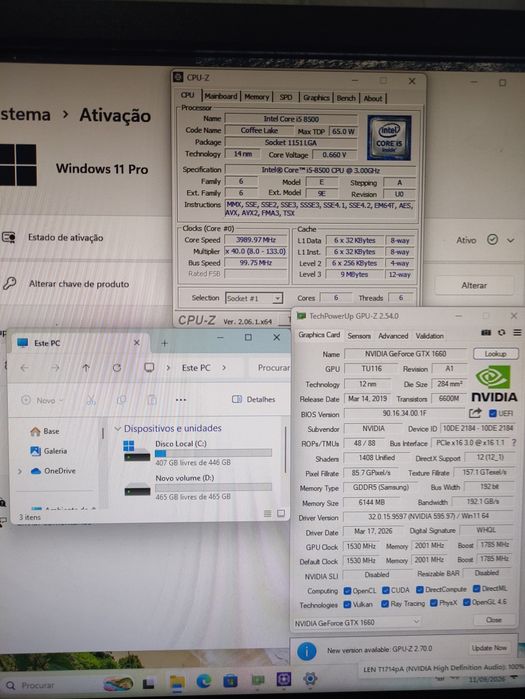Toggle DirectML checkbox
The width and height of the screenshot is (525, 699).
476,588
